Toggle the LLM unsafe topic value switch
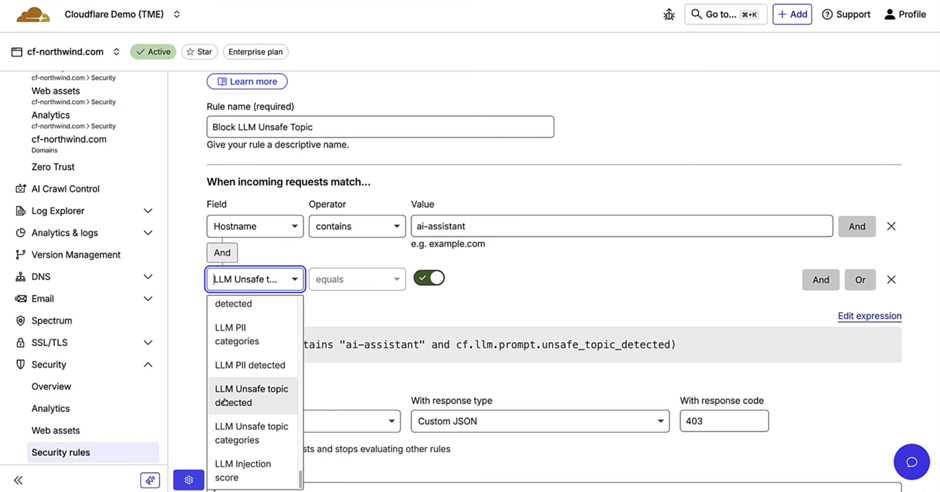Viewport: 940px width, 492px height. pyautogui.click(x=429, y=278)
